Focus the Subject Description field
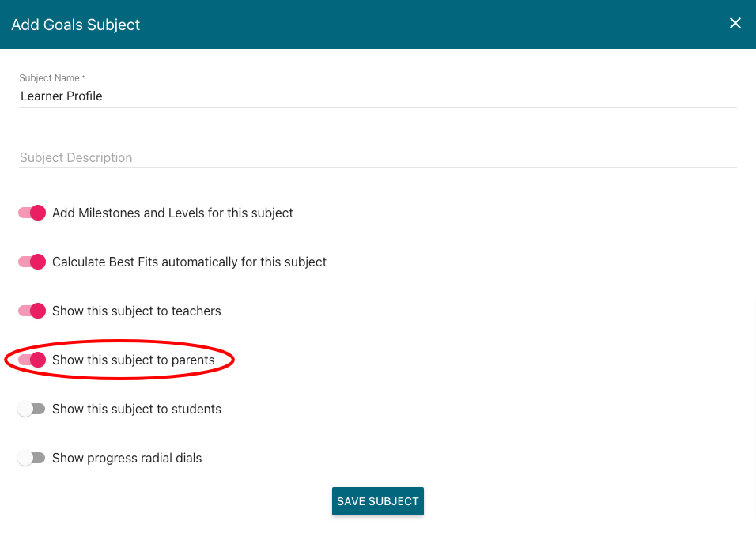 point(377,157)
